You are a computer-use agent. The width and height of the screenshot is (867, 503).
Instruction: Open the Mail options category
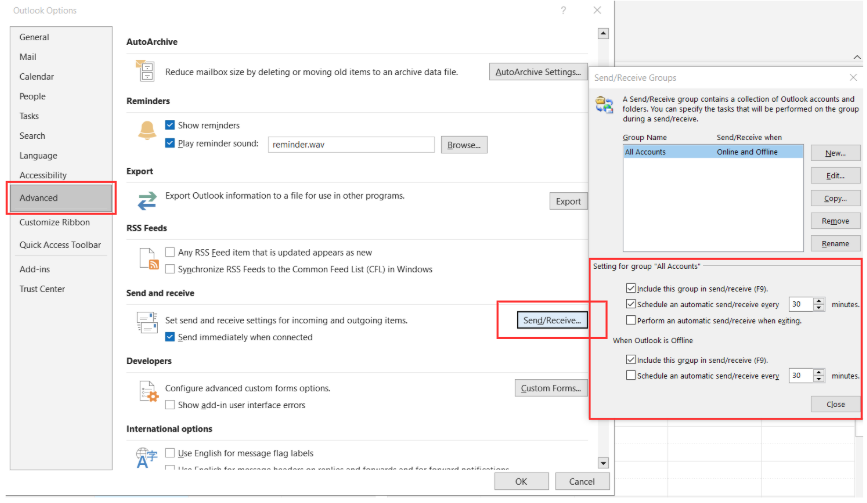[x=61, y=57]
